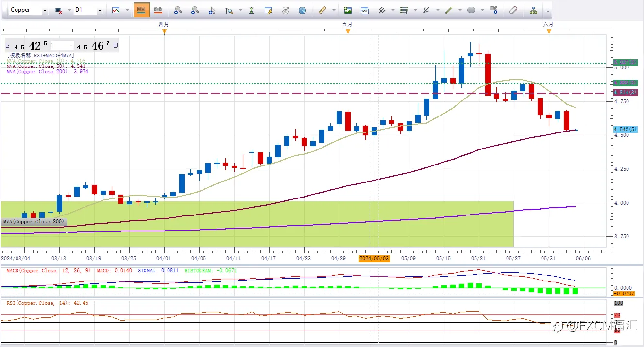The width and height of the screenshot is (644, 347).
Task: Expand the Fibonacci tool dropdown arrow
Action: (415, 10)
